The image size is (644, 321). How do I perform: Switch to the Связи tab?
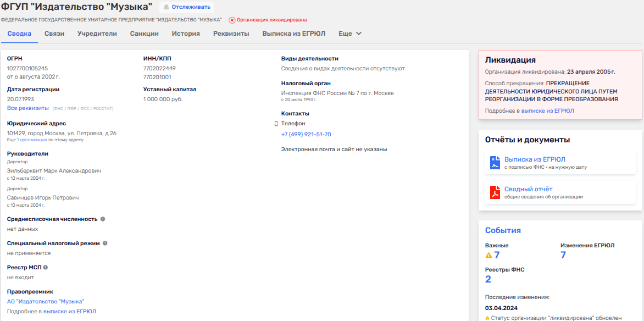click(x=54, y=34)
